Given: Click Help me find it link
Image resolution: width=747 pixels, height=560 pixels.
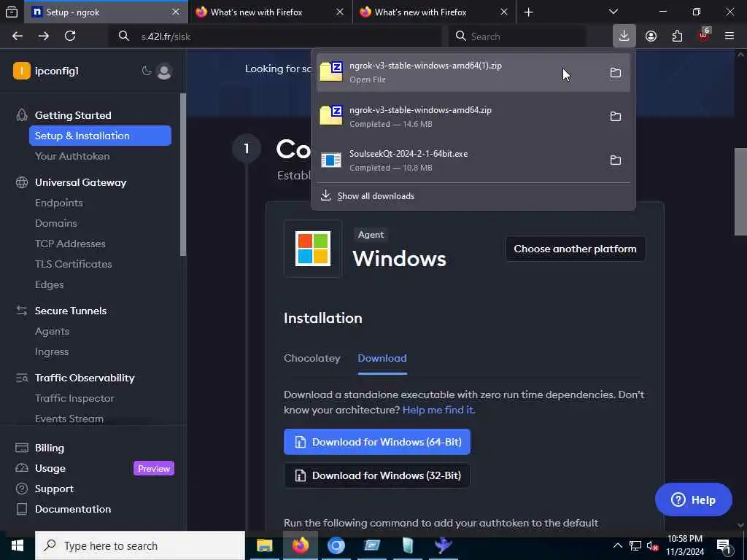Looking at the screenshot, I should coord(438,410).
